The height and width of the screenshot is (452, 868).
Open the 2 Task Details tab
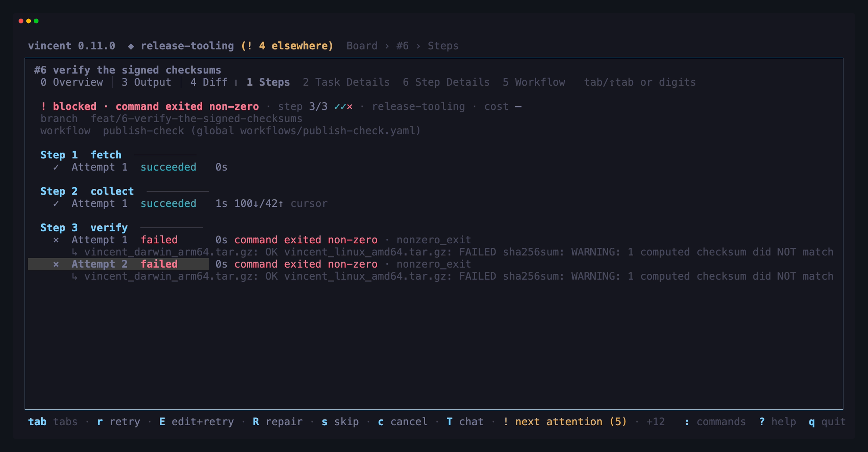346,82
